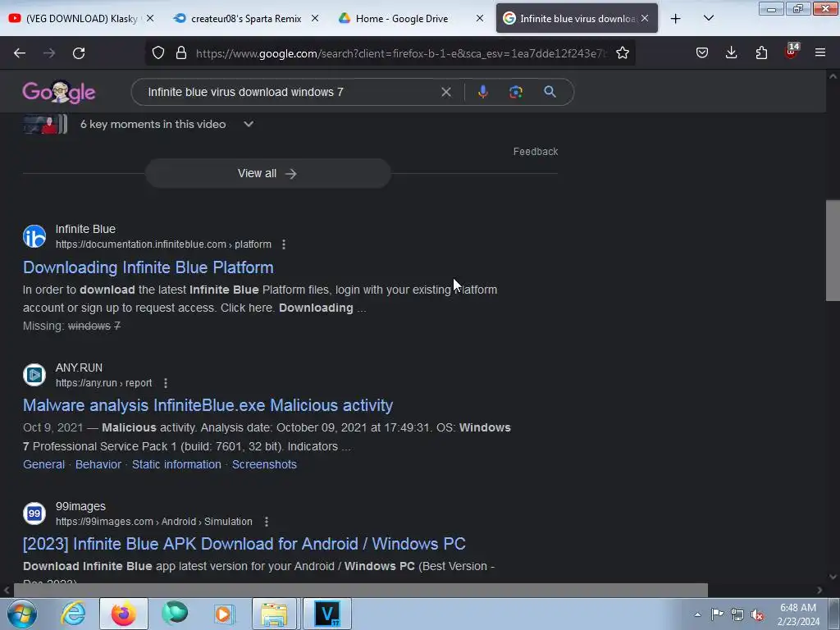Close the Google Drive tab

point(479,18)
